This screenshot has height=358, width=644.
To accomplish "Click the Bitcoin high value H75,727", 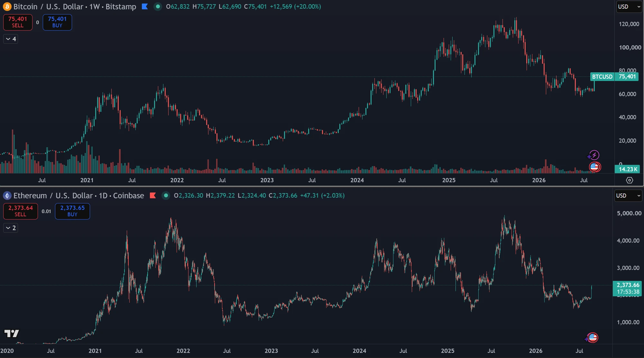I will click(204, 6).
